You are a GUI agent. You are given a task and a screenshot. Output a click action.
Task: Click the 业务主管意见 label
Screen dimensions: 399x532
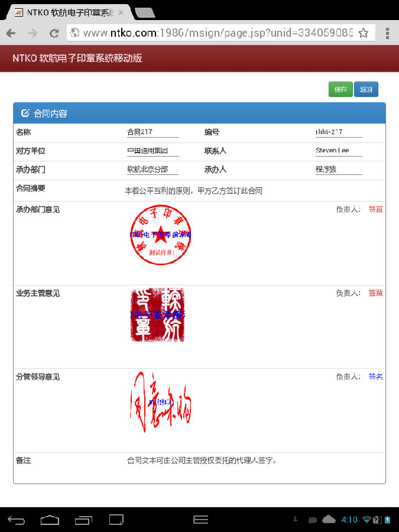[x=38, y=293]
